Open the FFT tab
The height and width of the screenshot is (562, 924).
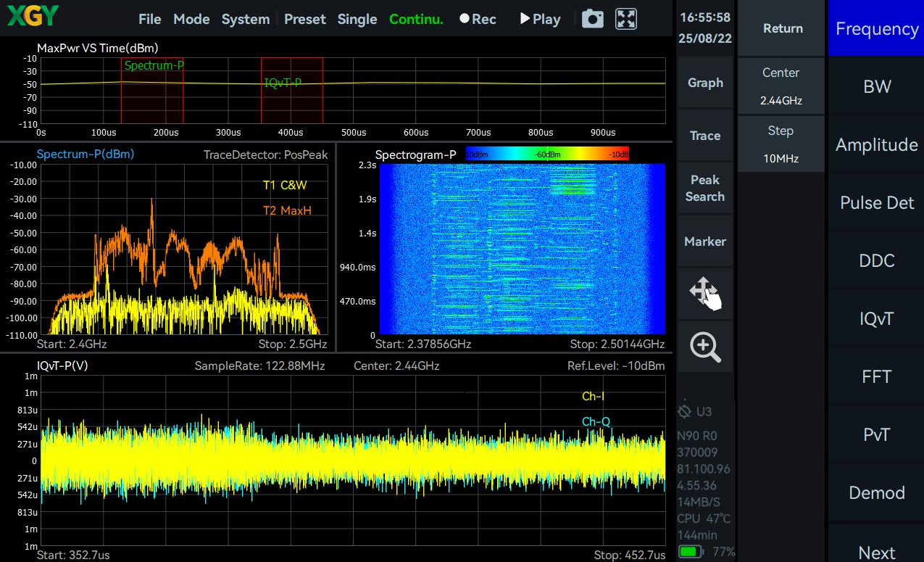(x=877, y=377)
